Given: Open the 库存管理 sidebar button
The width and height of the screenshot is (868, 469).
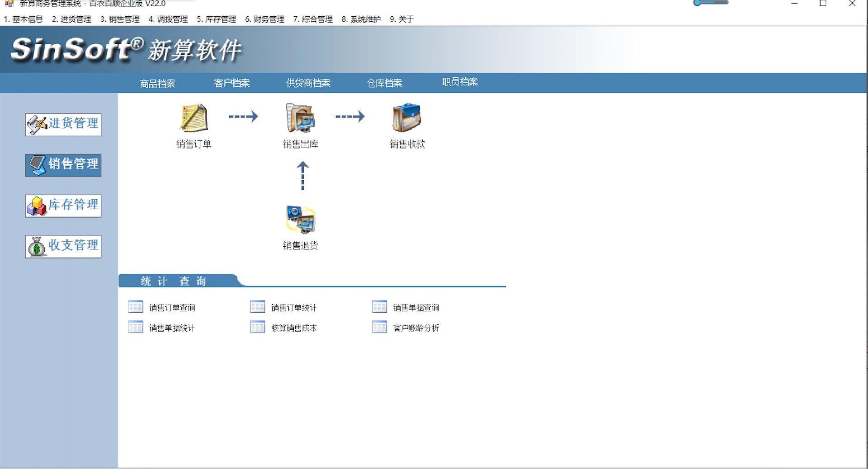Looking at the screenshot, I should (63, 206).
